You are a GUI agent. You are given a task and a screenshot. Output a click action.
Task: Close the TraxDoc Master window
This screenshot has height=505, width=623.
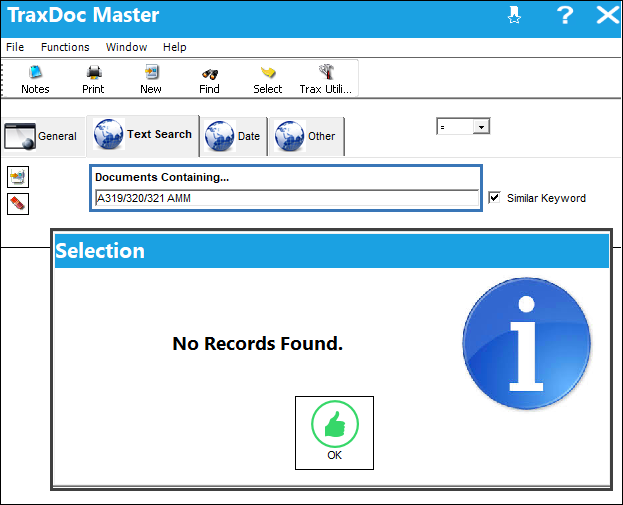click(608, 16)
